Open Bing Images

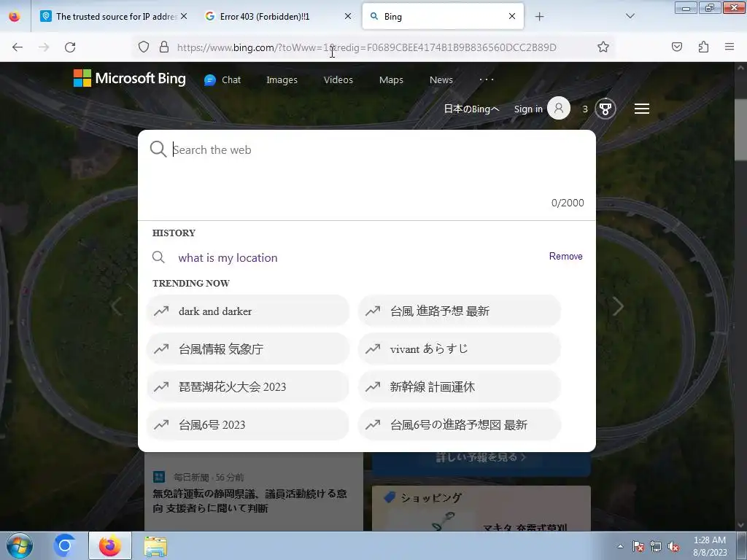point(282,80)
